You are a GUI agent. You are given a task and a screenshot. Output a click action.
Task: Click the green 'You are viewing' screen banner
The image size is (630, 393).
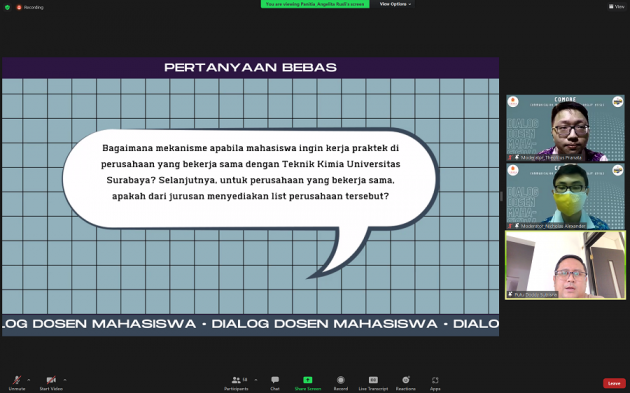click(315, 4)
